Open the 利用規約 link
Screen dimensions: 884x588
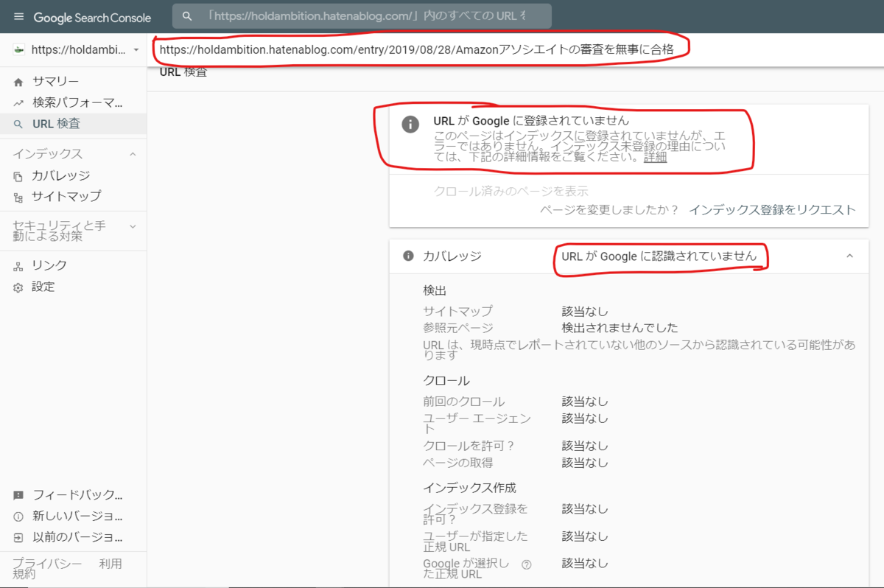point(110,564)
